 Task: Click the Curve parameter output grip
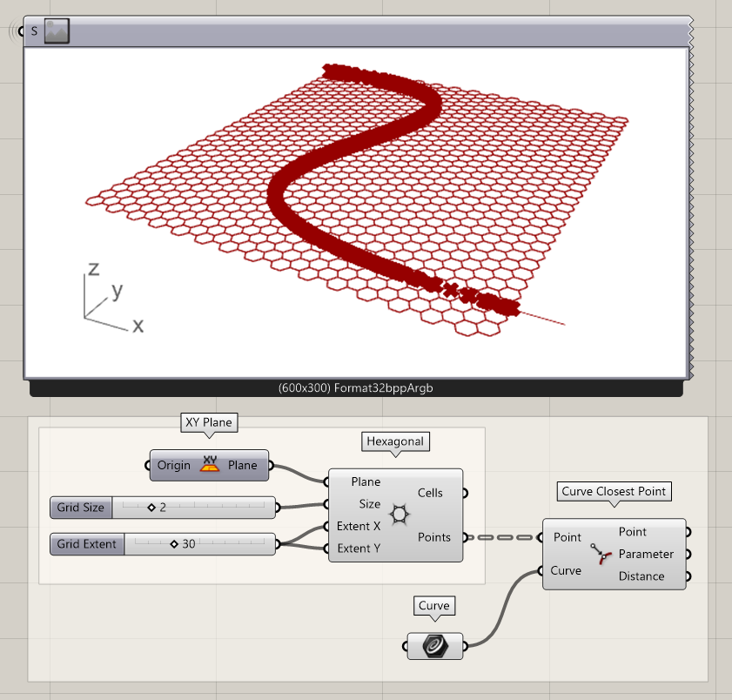coord(465,646)
